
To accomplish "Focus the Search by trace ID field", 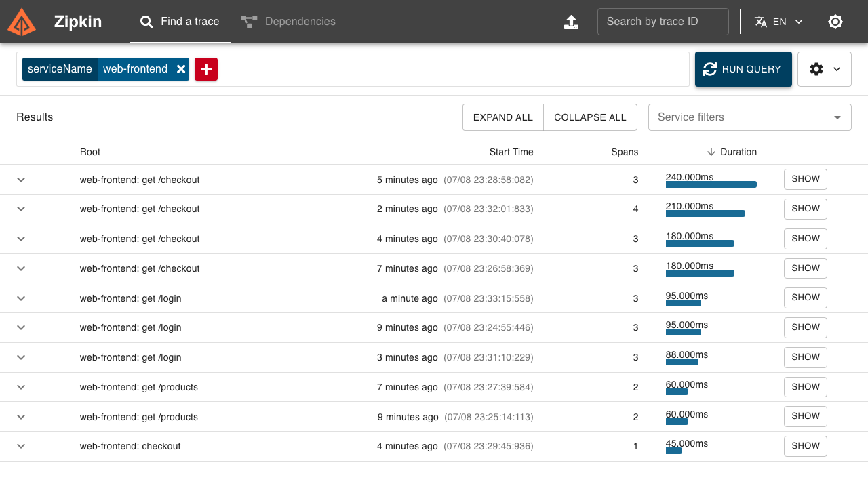I will (x=663, y=22).
